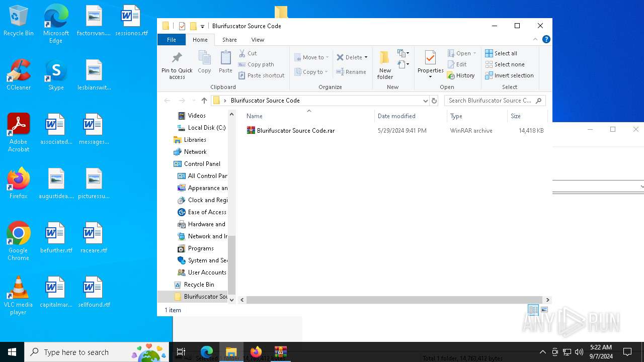
Task: Expand the Properties dropdown arrow
Action: (x=430, y=76)
